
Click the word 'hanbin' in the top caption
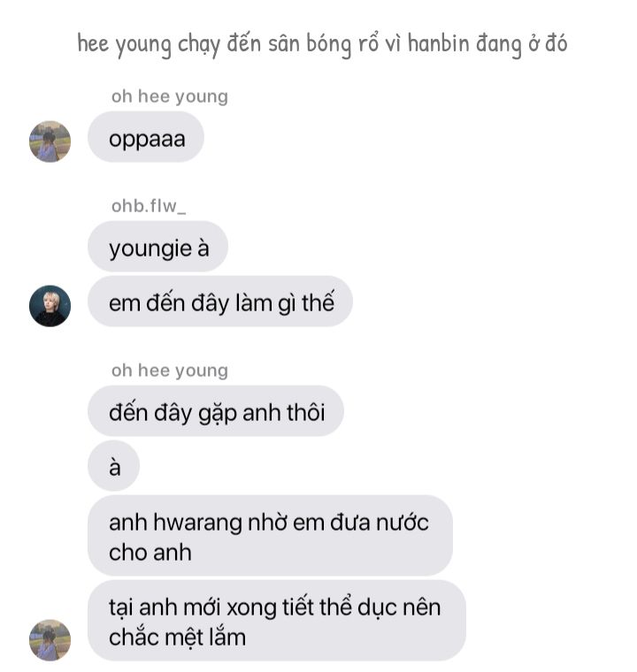(x=439, y=43)
